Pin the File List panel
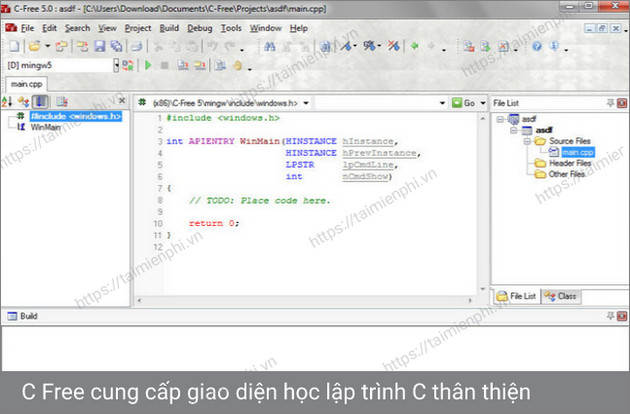 click(x=609, y=102)
